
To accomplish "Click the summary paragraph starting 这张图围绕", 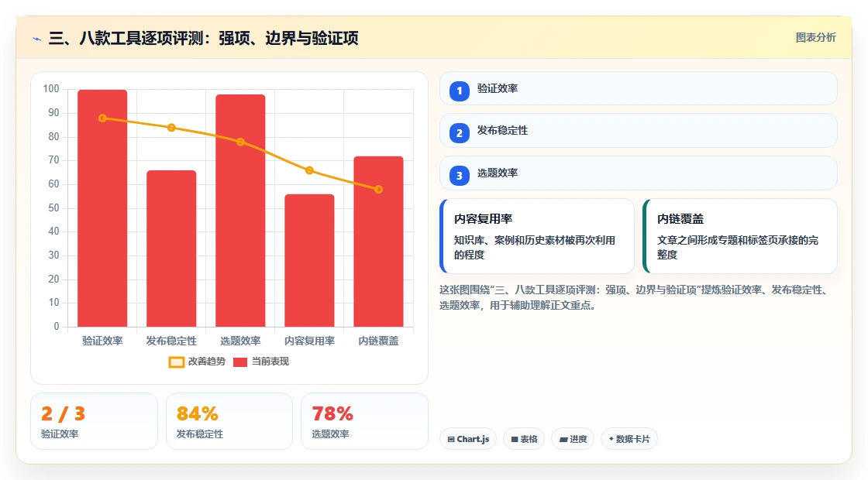I will click(x=633, y=297).
